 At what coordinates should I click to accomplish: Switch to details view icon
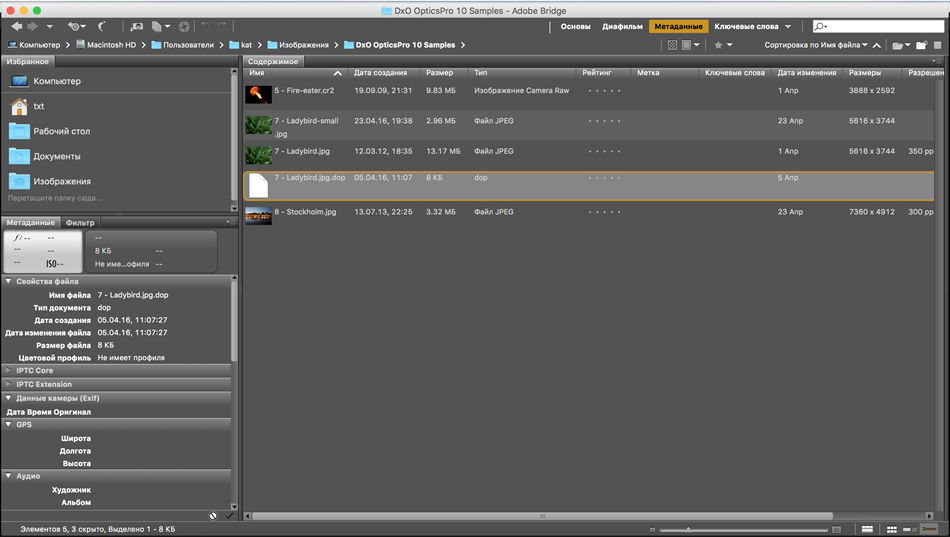909,530
